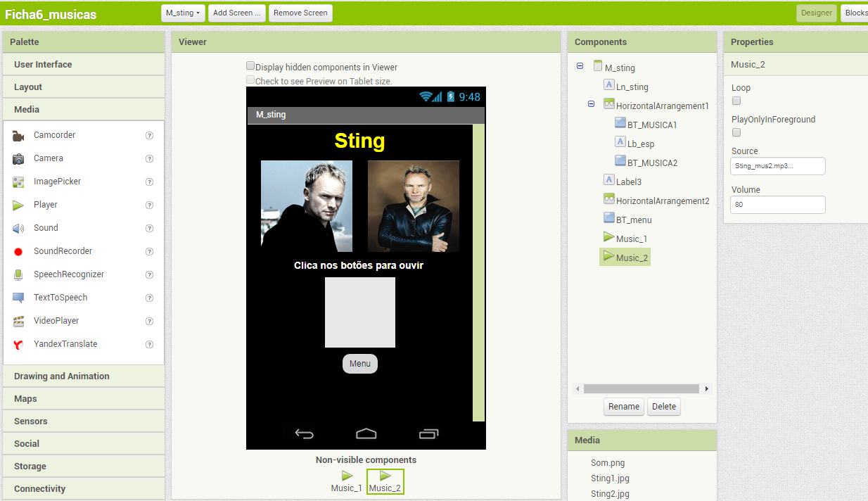Viewport: 868px width, 501px height.
Task: Select Ln_sting in component tree
Action: click(x=632, y=87)
